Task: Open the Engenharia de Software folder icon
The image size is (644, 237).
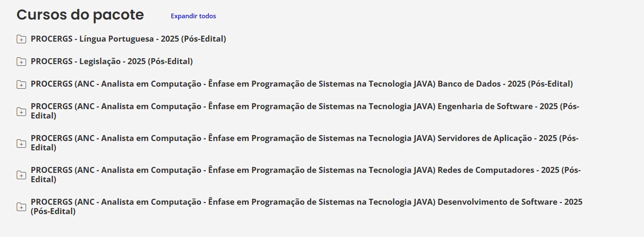Action: [21, 112]
